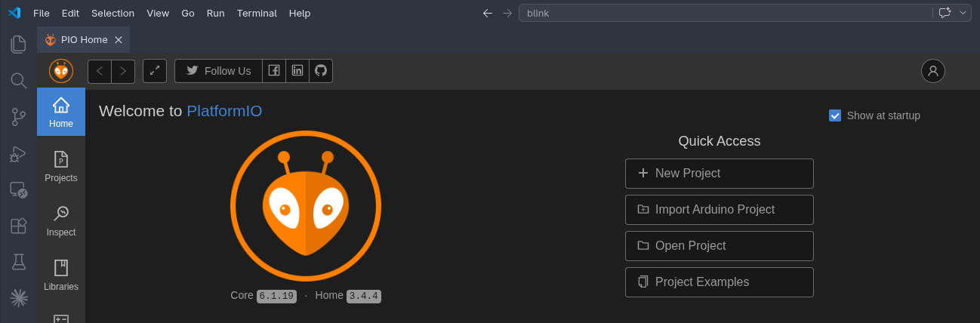Viewport: 980px width, 323px height.
Task: Open the Copilot chat icon in title bar
Action: [945, 13]
